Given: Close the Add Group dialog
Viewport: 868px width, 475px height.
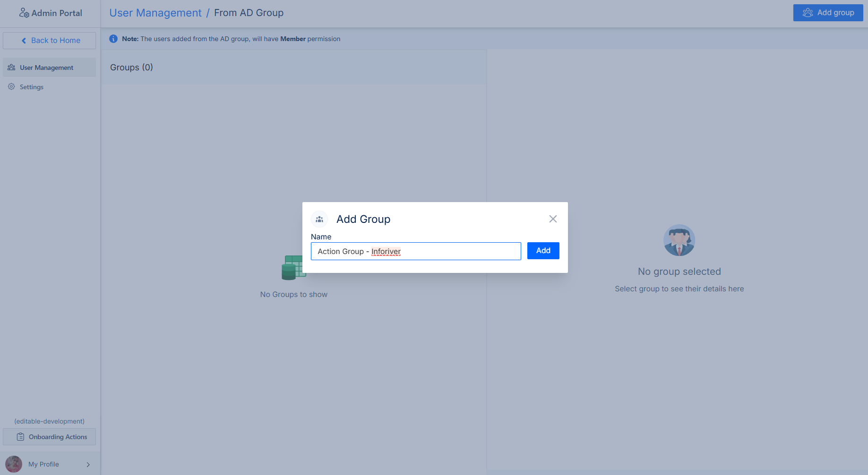Looking at the screenshot, I should (553, 219).
